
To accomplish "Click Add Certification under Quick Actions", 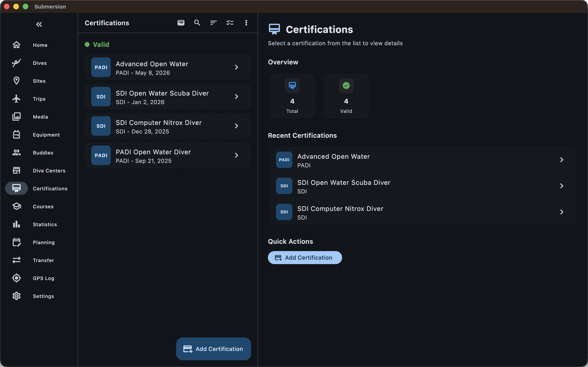I will pyautogui.click(x=305, y=258).
